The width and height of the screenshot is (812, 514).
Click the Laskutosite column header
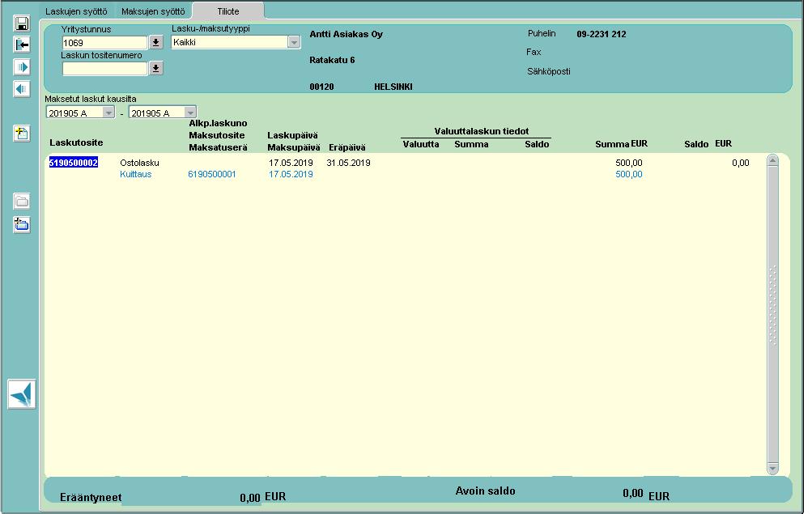click(76, 142)
